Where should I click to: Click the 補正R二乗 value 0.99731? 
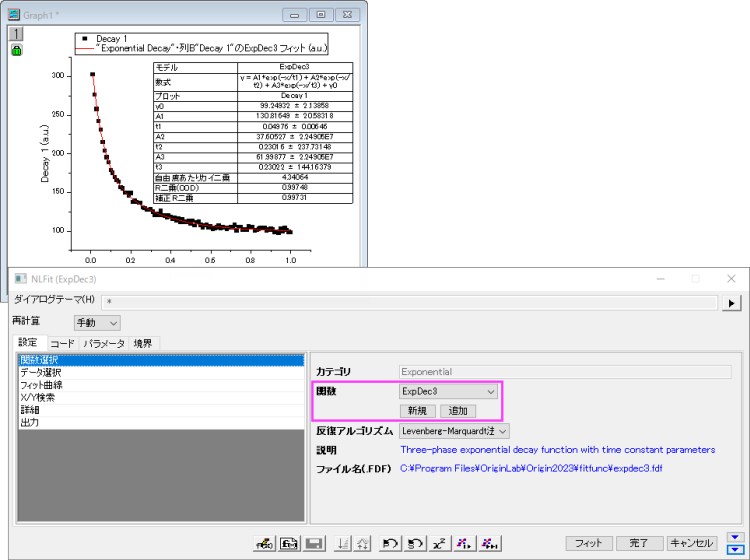click(295, 198)
